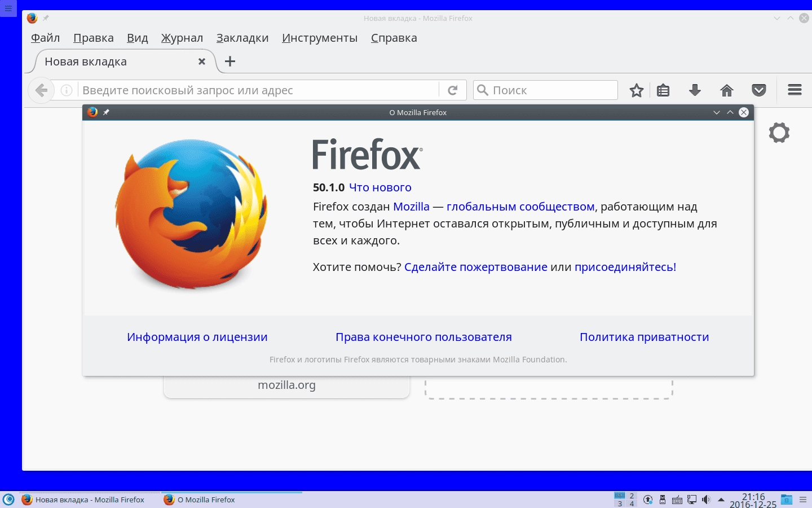
Task: Click the magnifier icon in the search box
Action: coord(483,90)
